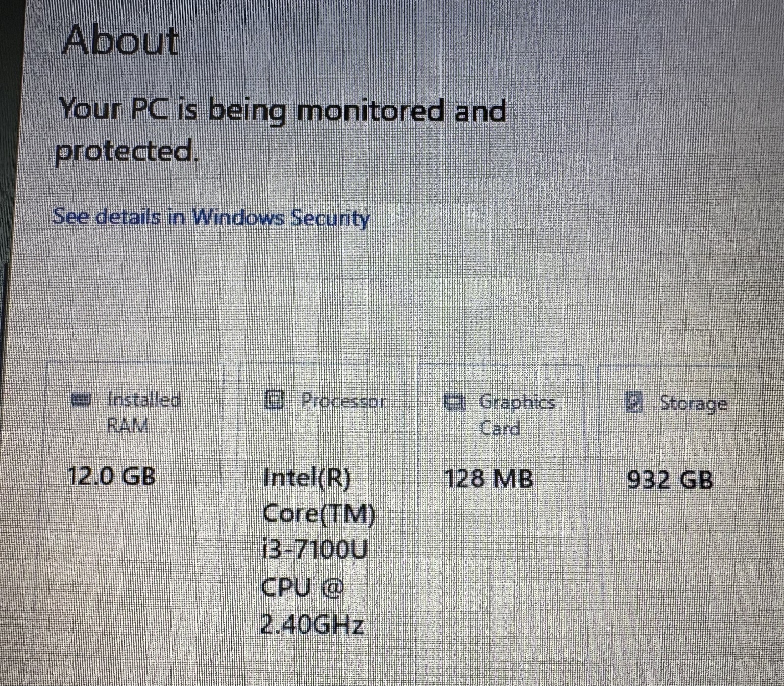Click the word 'protected.' in status message
Screen dimensions: 784x686
pyautogui.click(x=127, y=152)
